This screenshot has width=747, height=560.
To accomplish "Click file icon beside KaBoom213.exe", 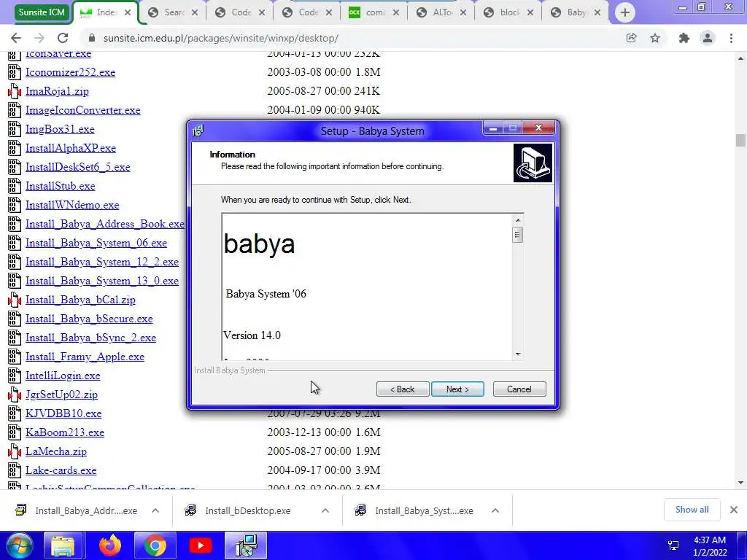I will (15, 432).
